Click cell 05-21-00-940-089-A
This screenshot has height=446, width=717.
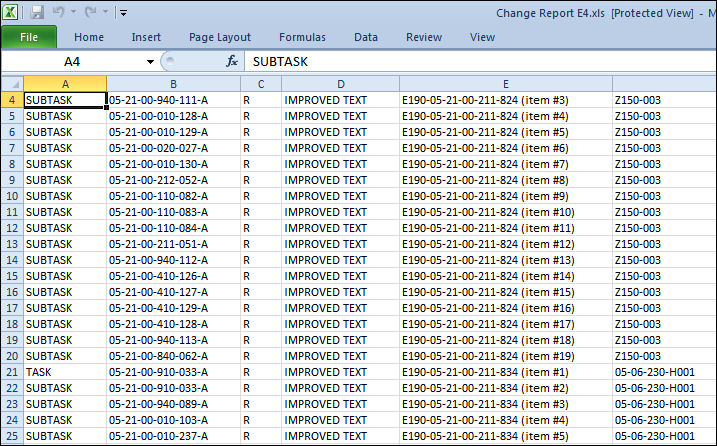(173, 404)
